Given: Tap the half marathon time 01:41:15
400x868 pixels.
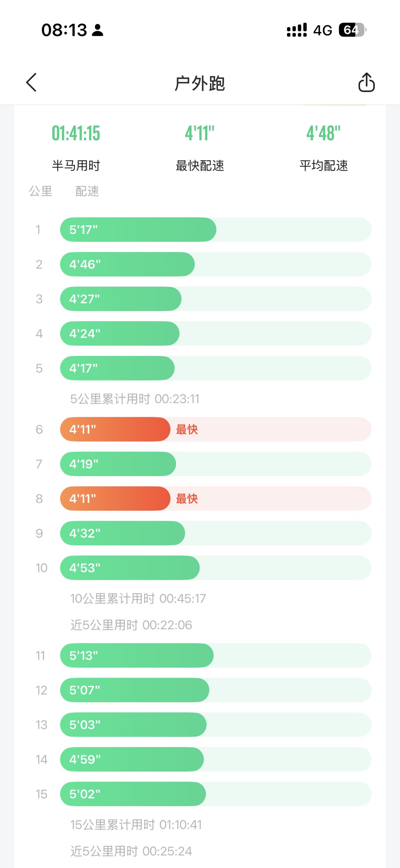Looking at the screenshot, I should pos(76,133).
